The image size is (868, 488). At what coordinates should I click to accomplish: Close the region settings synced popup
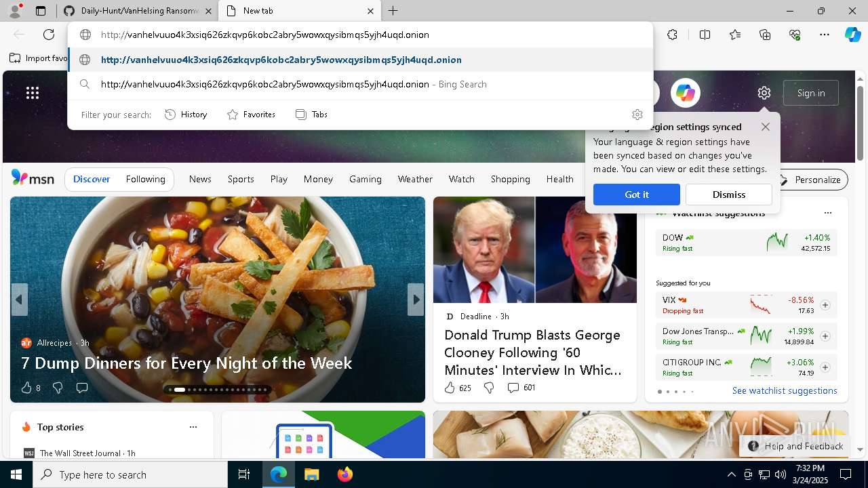[x=766, y=127]
